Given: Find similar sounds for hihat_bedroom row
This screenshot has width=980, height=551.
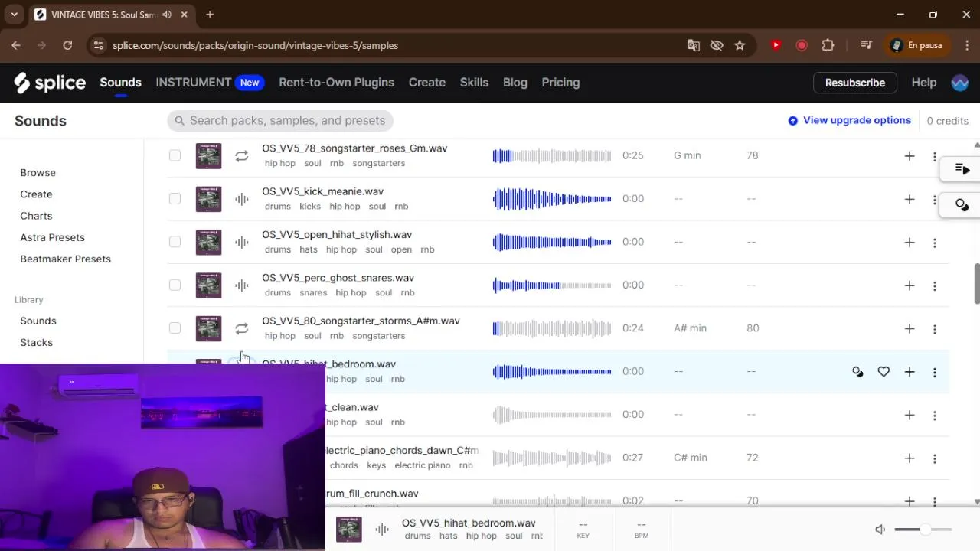Looking at the screenshot, I should [857, 372].
